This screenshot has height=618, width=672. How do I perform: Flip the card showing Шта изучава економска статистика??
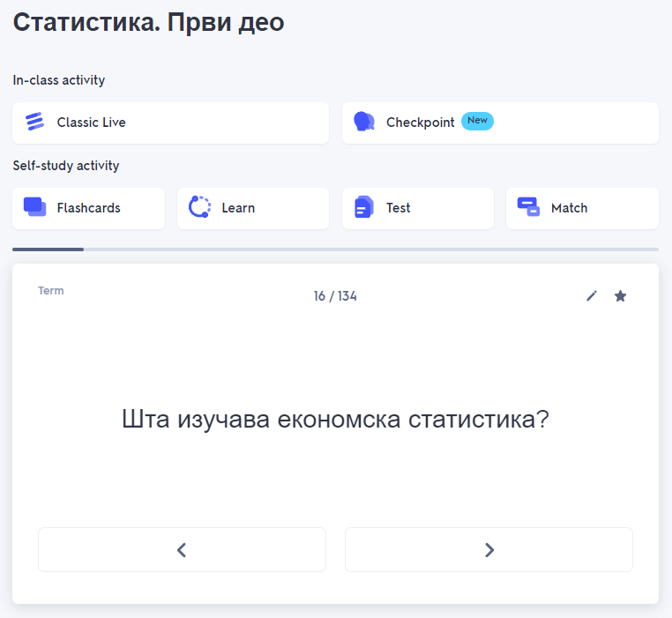coord(335,419)
